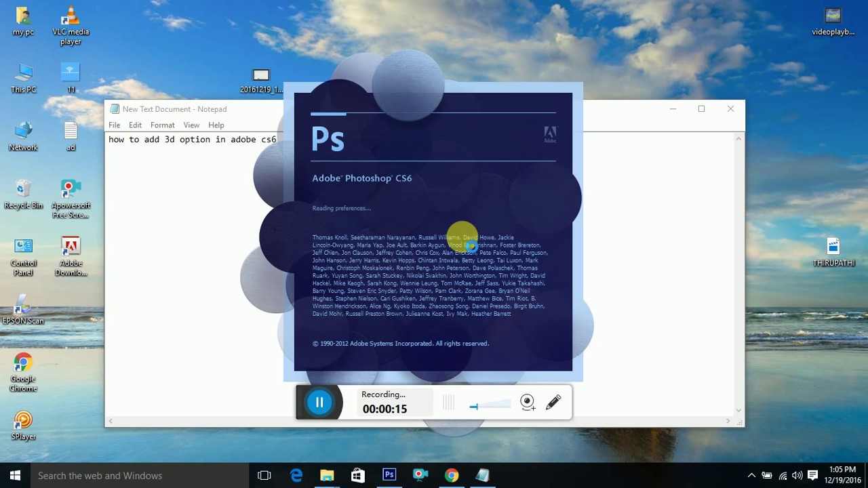Click the Search the web and Windows box
This screenshot has width=868, height=488.
pyautogui.click(x=139, y=476)
